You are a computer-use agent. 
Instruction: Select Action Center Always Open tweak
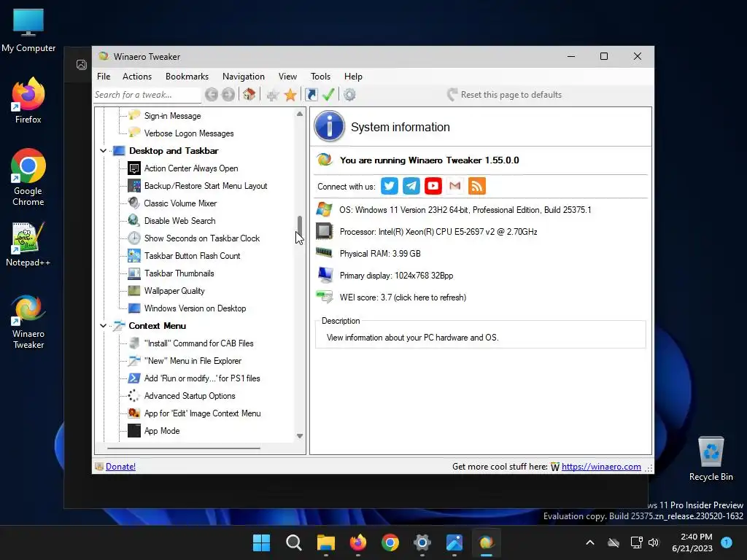coord(191,168)
